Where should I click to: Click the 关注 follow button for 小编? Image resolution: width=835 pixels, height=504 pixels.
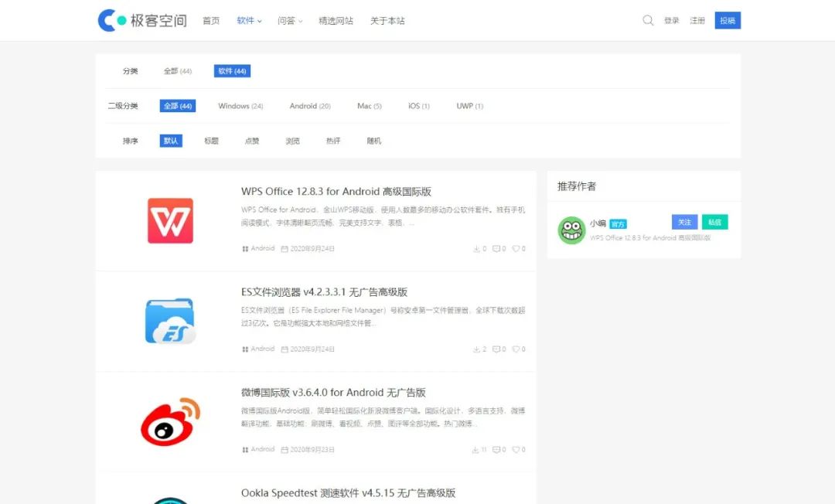coord(685,222)
